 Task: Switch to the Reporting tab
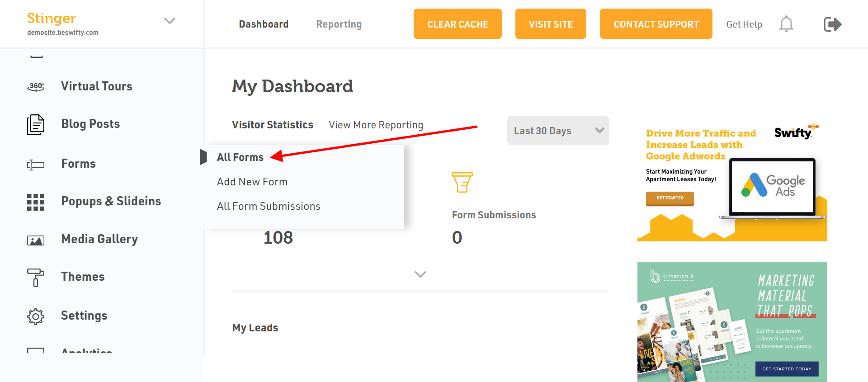click(339, 24)
